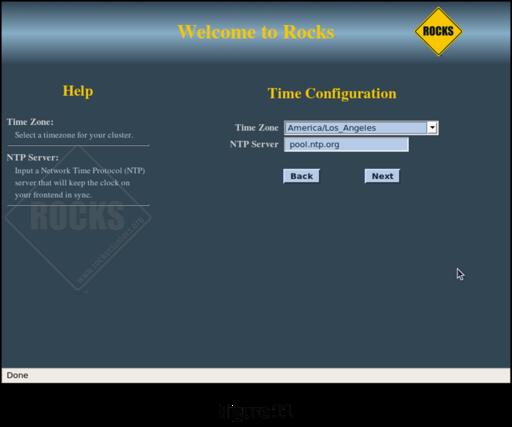Image resolution: width=512 pixels, height=427 pixels.
Task: Click the yellow ROCKS diamond logo
Action: point(438,31)
